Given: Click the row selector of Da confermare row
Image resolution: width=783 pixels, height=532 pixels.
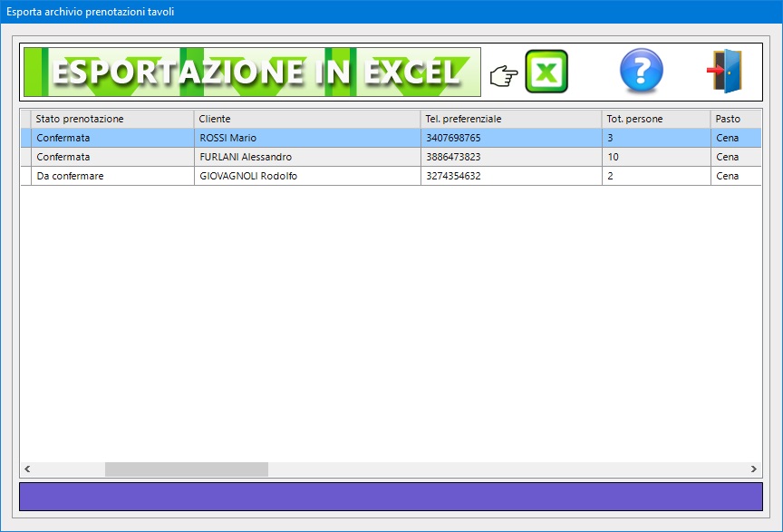Looking at the screenshot, I should coord(26,176).
